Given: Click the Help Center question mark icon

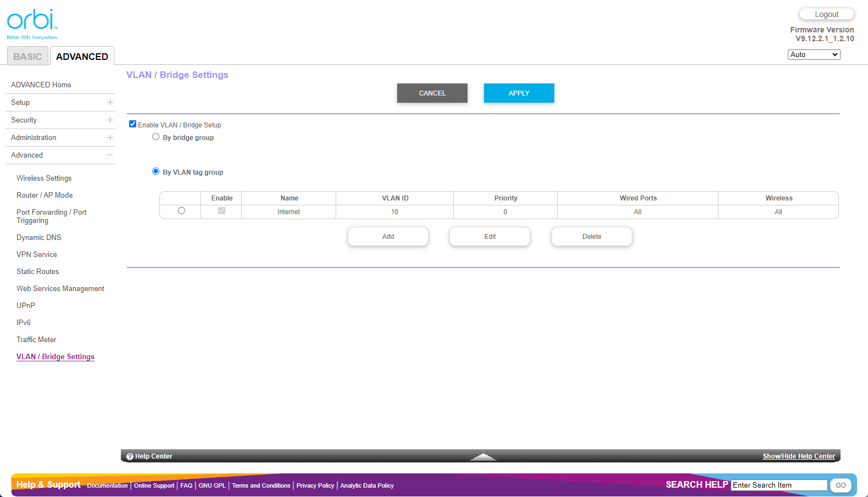Looking at the screenshot, I should coord(130,456).
